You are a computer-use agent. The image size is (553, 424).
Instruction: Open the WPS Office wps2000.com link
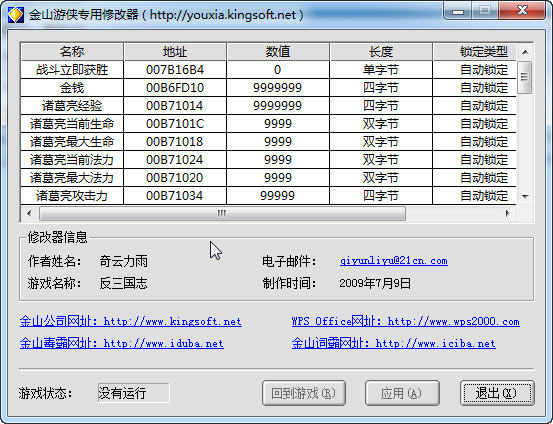point(406,321)
